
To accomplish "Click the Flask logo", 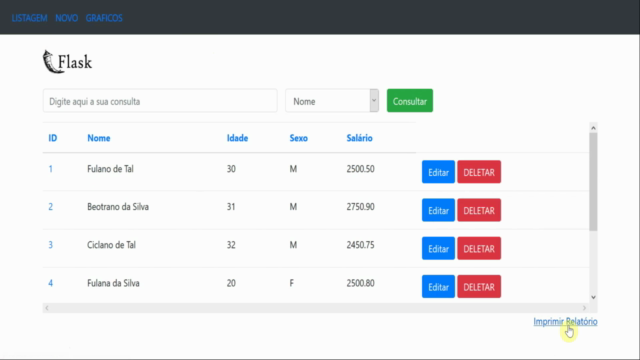I will [68, 62].
